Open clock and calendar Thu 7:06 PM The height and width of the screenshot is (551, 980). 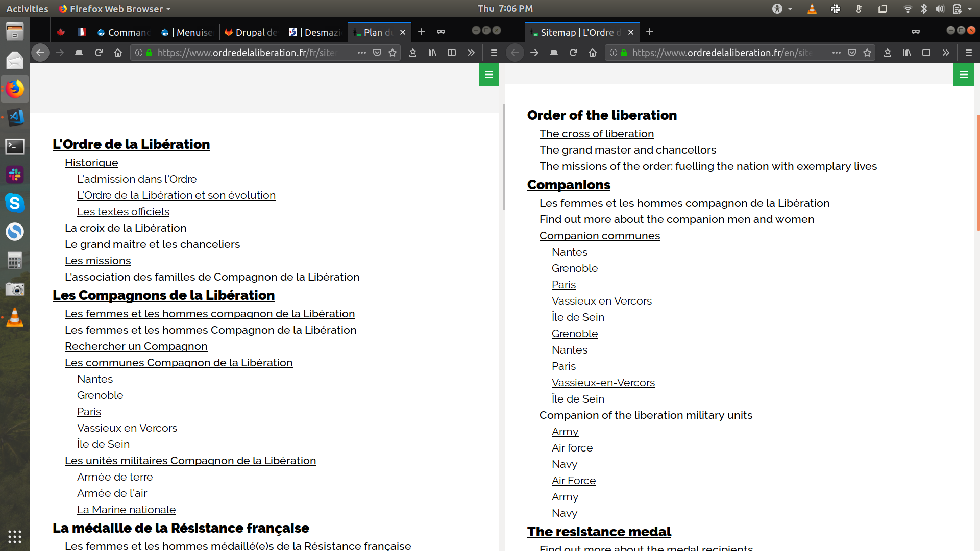click(x=505, y=9)
